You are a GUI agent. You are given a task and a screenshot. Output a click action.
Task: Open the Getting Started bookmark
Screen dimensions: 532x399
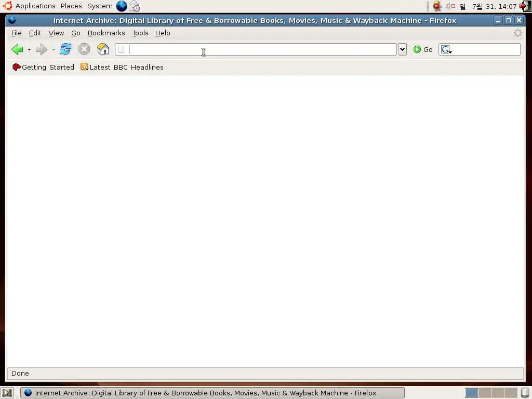click(43, 67)
